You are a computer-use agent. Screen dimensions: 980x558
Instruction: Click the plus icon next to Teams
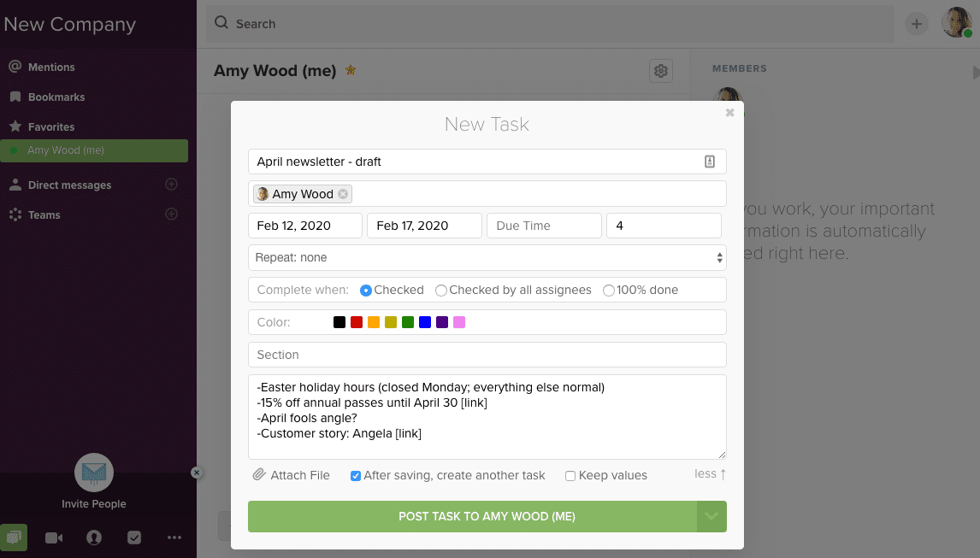point(171,214)
